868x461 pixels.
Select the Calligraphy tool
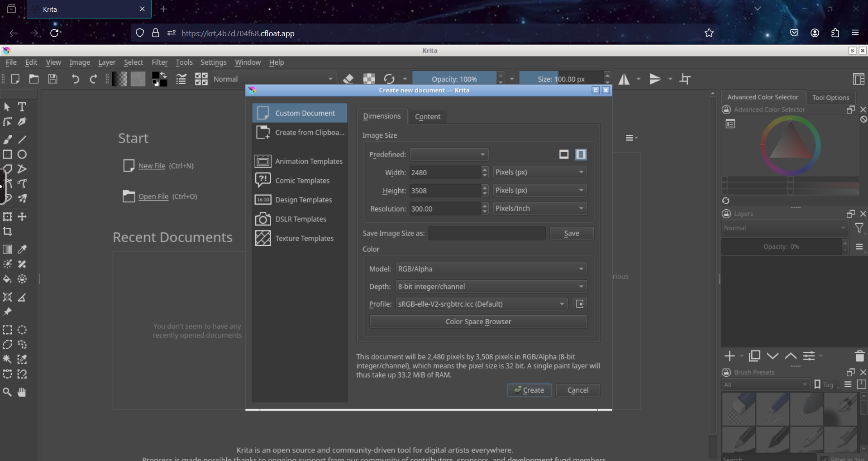tap(22, 122)
